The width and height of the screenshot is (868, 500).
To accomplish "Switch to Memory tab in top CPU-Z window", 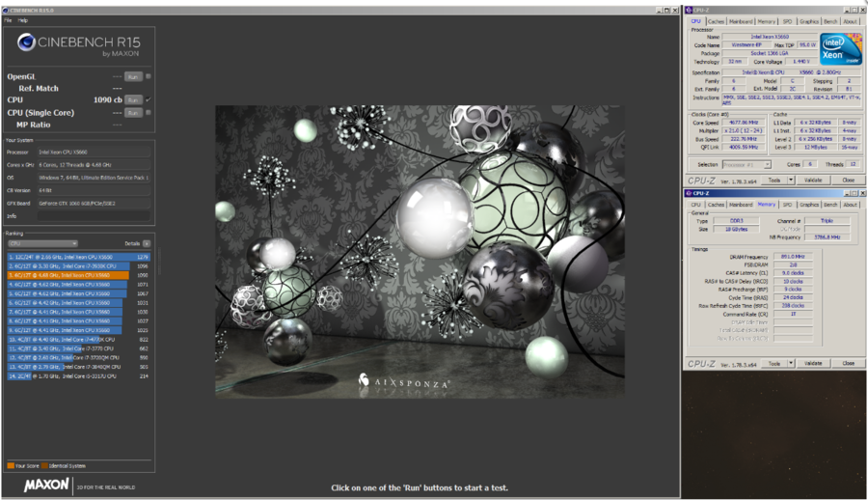I will coord(767,21).
